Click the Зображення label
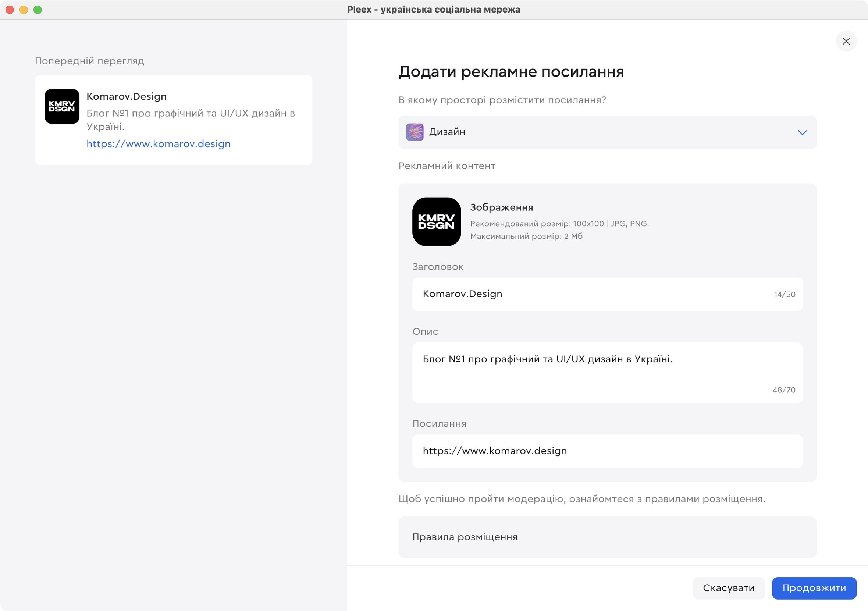The width and height of the screenshot is (868, 611). tap(502, 207)
